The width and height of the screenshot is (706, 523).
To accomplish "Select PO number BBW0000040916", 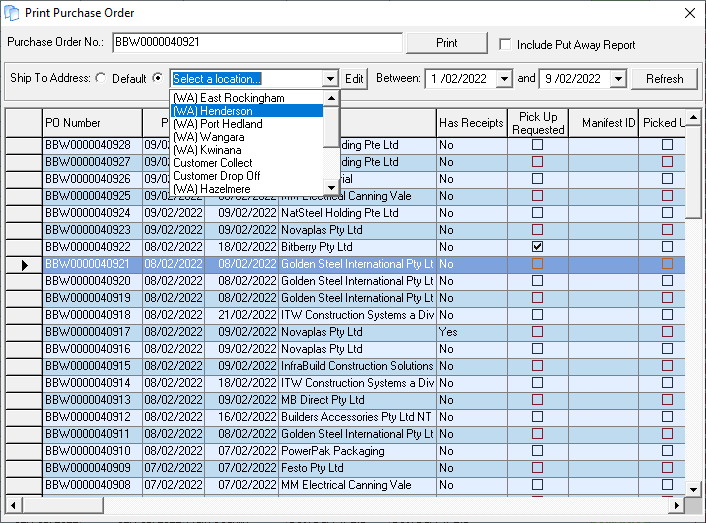I will pyautogui.click(x=92, y=349).
